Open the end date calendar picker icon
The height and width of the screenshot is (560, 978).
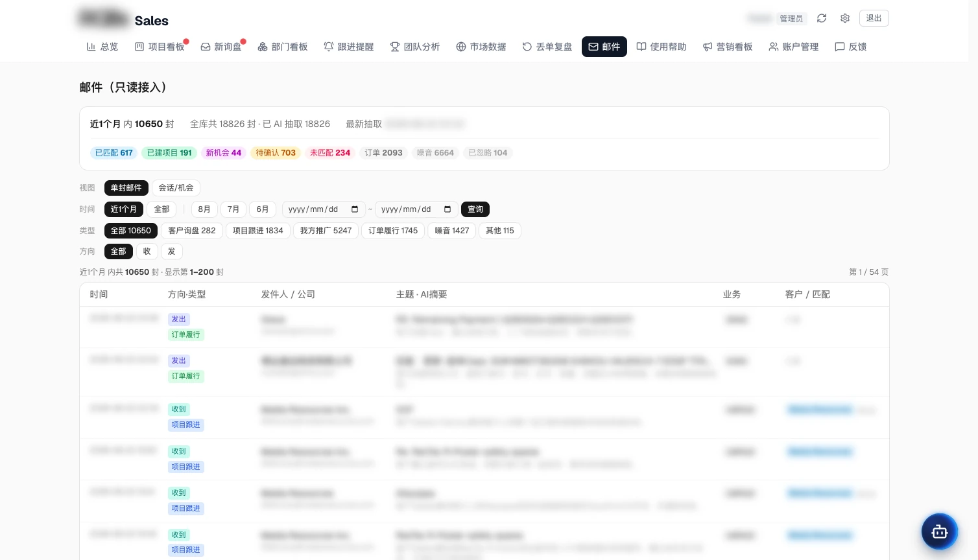coord(447,209)
